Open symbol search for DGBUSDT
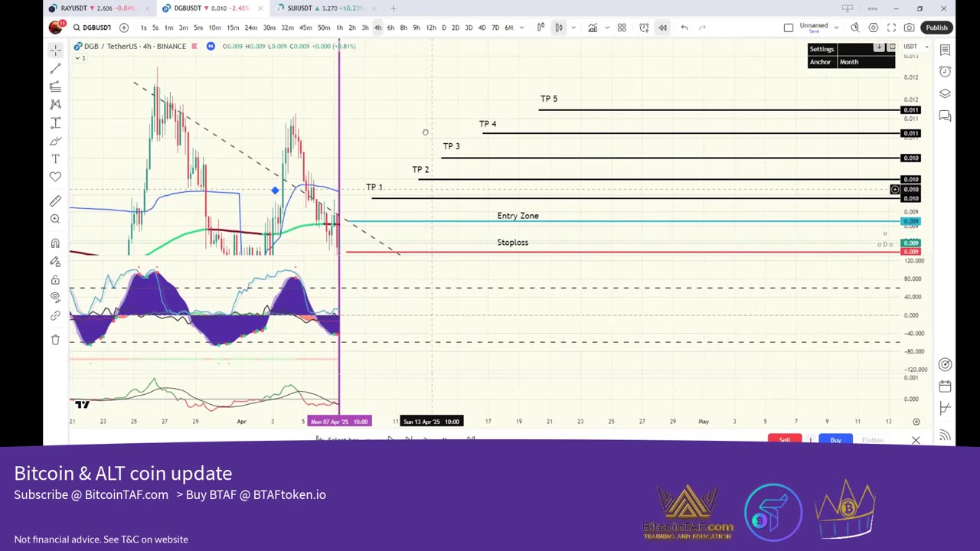 (92, 28)
